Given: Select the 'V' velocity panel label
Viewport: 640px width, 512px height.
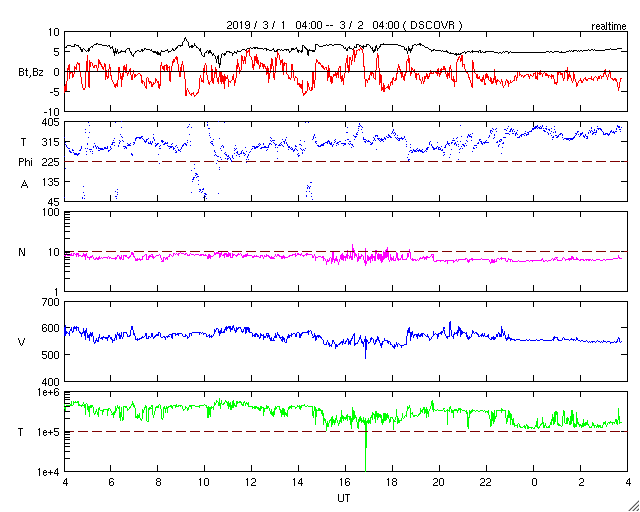Looking at the screenshot, I should pos(20,343).
